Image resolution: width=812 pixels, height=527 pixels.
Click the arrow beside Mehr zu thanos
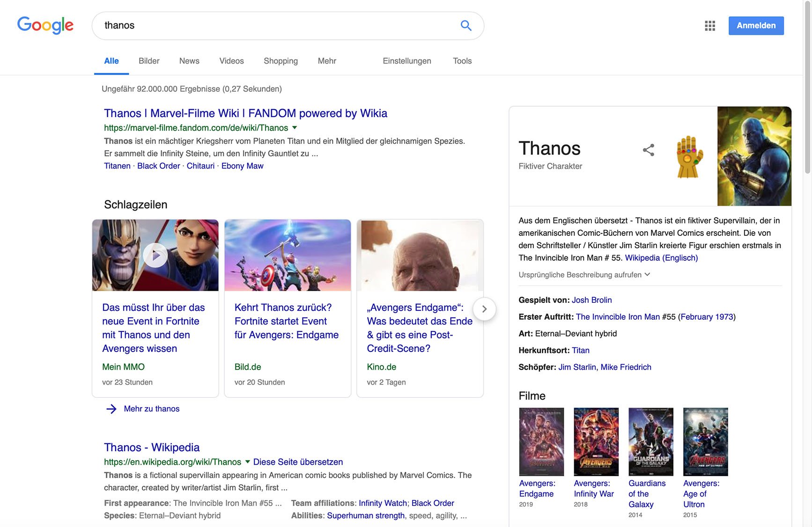pos(111,409)
